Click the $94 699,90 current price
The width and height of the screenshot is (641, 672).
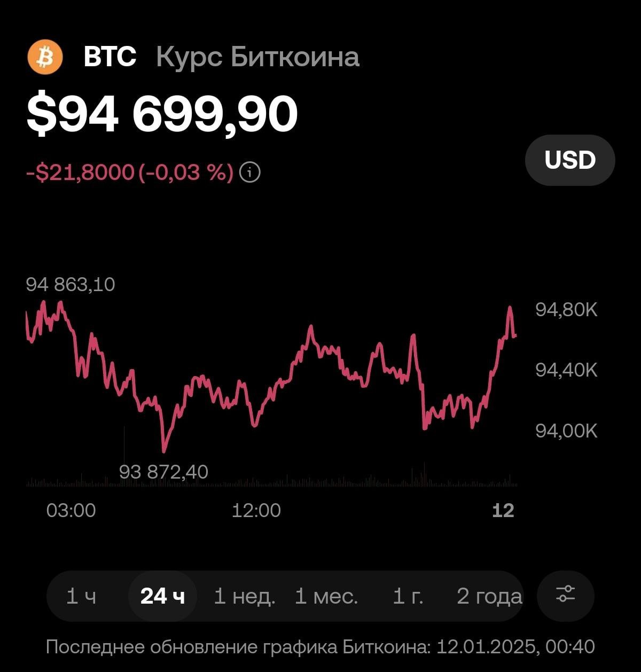tap(162, 114)
